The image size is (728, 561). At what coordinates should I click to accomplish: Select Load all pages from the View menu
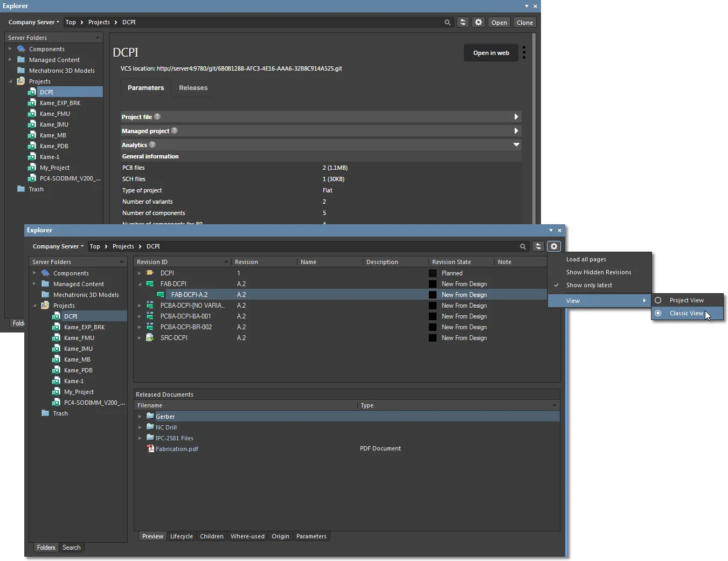pos(586,259)
